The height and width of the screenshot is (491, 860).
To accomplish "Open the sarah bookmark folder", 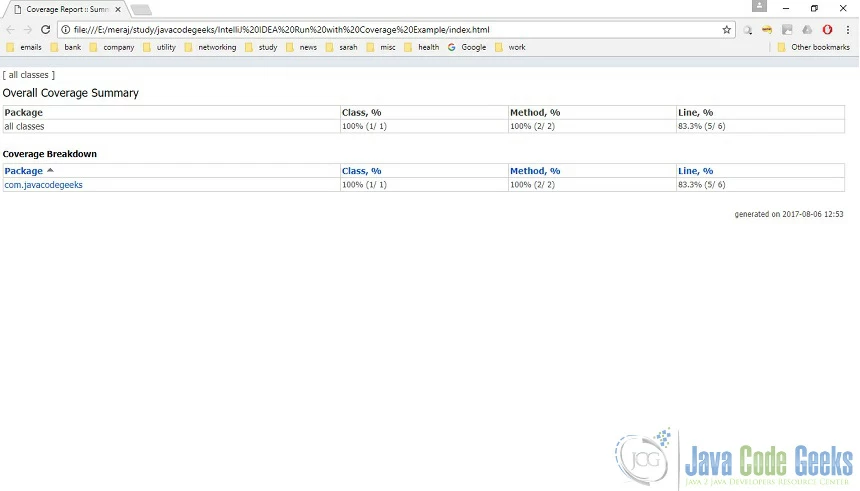I will pos(342,47).
